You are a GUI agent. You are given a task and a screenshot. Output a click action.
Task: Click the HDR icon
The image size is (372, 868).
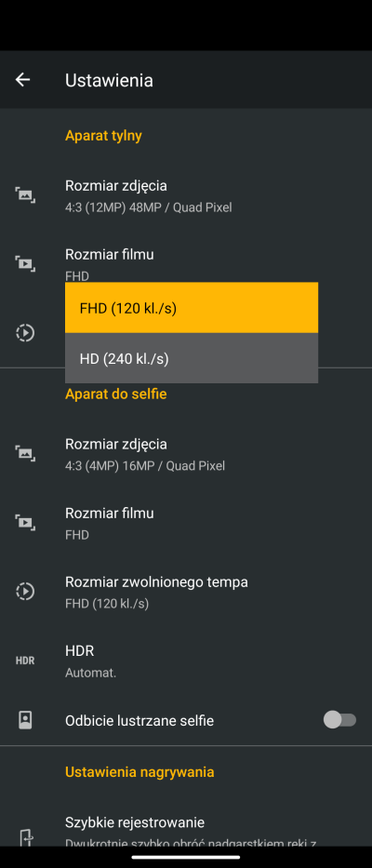pyautogui.click(x=25, y=661)
